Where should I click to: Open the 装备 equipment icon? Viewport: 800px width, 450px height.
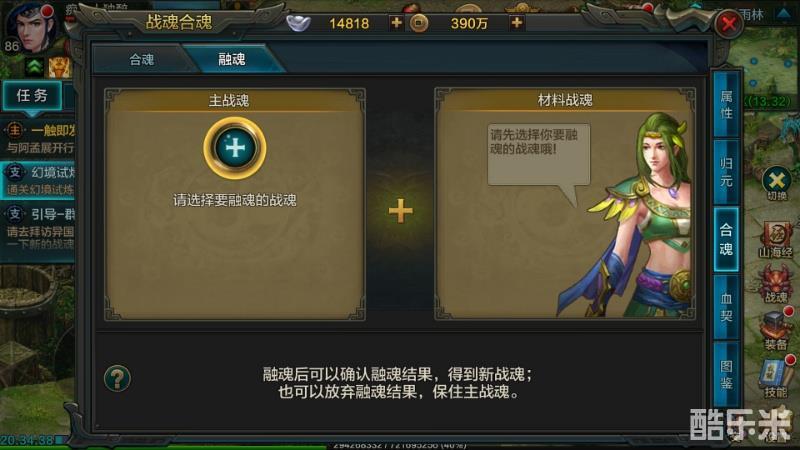[x=776, y=331]
